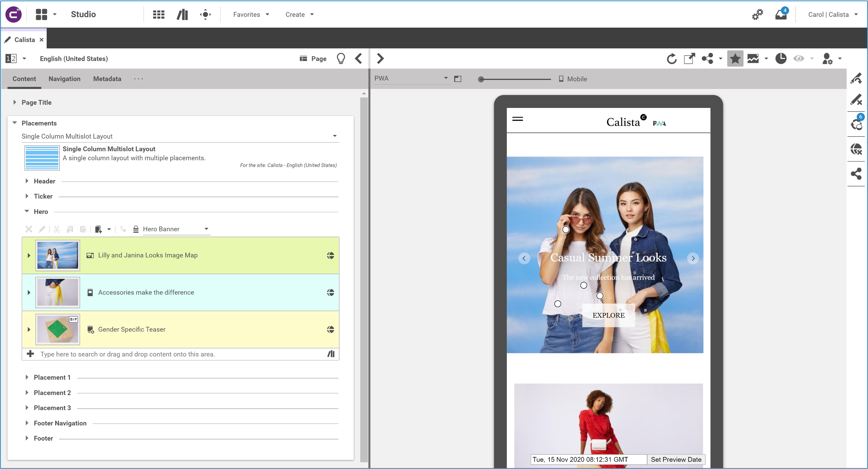Screen dimensions: 868x469
Task: Open validity globe for Accessories item
Action: tap(331, 293)
